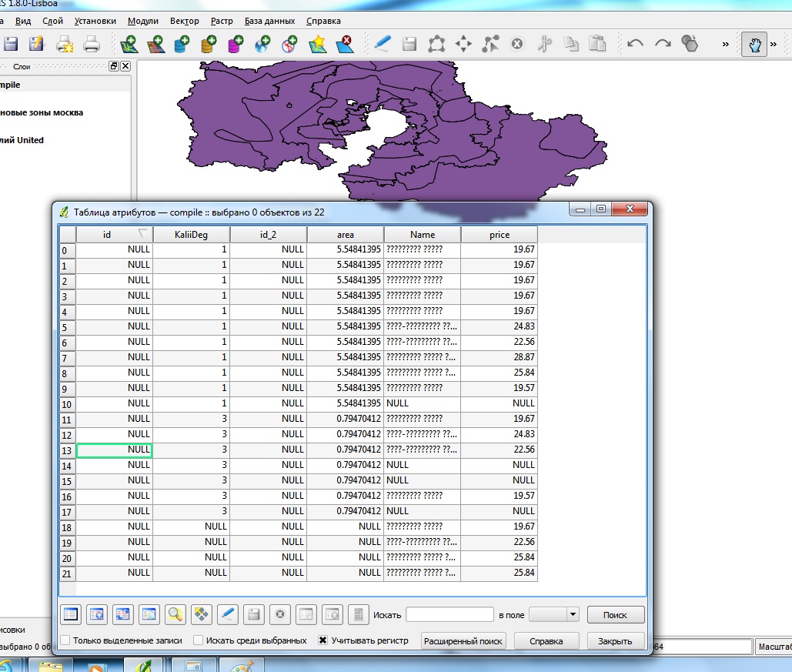The height and width of the screenshot is (672, 792).
Task: Click the Remove Layer icon in toolbar
Action: pyautogui.click(x=346, y=44)
